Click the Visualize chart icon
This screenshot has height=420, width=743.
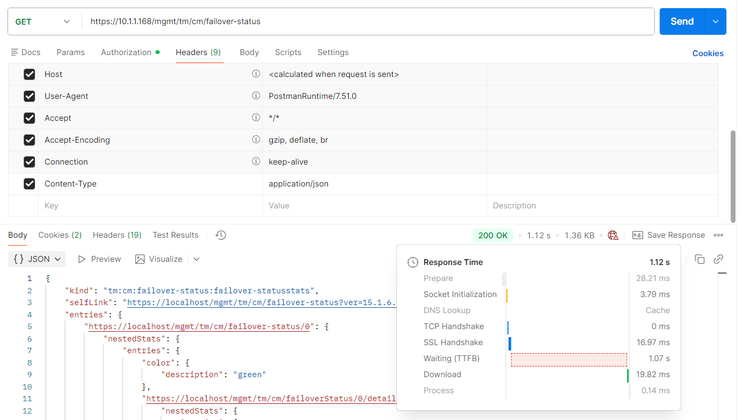tap(140, 259)
